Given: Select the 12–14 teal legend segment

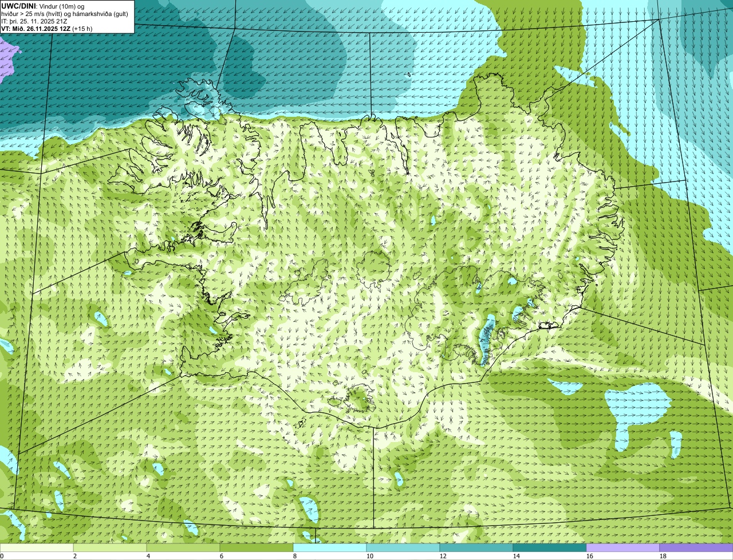Looking at the screenshot, I should (476, 547).
